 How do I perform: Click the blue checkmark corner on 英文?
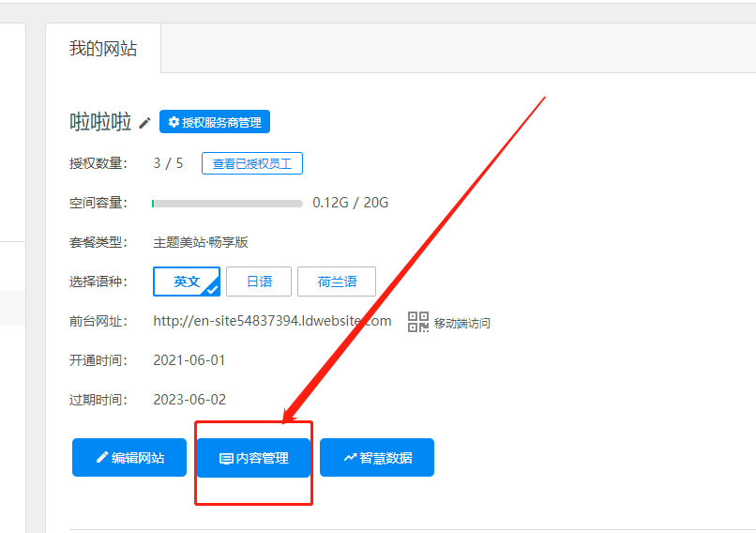(212, 289)
